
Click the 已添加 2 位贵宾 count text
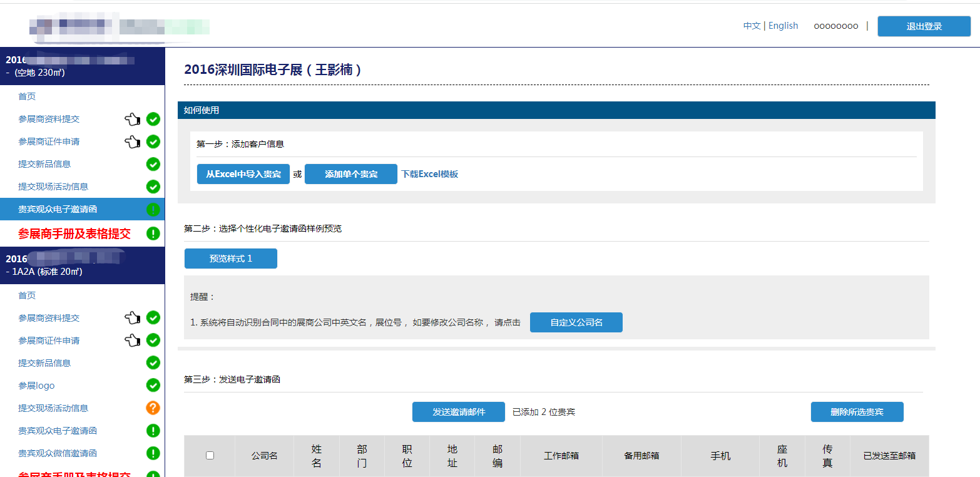[544, 412]
